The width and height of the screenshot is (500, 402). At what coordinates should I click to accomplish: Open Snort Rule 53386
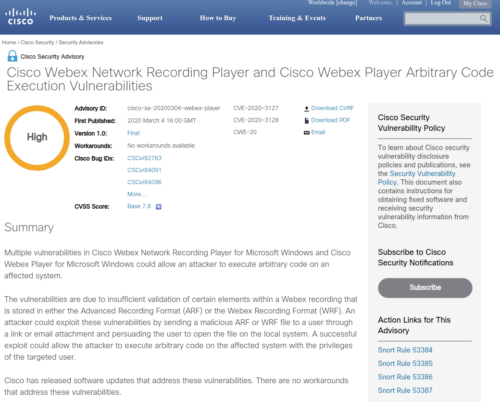point(405,377)
